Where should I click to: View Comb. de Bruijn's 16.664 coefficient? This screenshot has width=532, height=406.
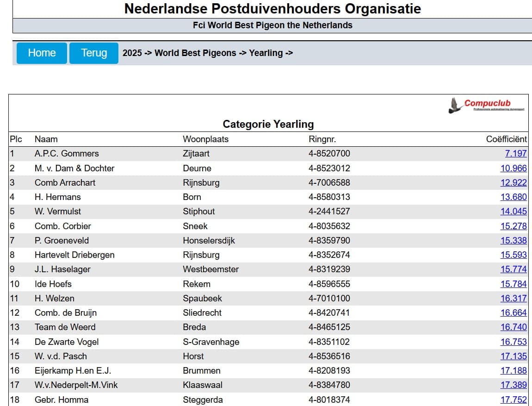[x=513, y=313]
